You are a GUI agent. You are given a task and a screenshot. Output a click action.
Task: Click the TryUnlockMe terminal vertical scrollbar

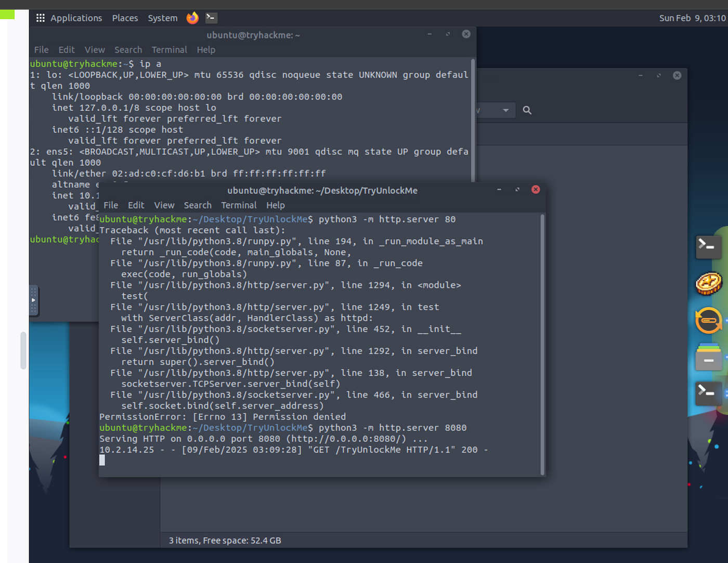542,344
